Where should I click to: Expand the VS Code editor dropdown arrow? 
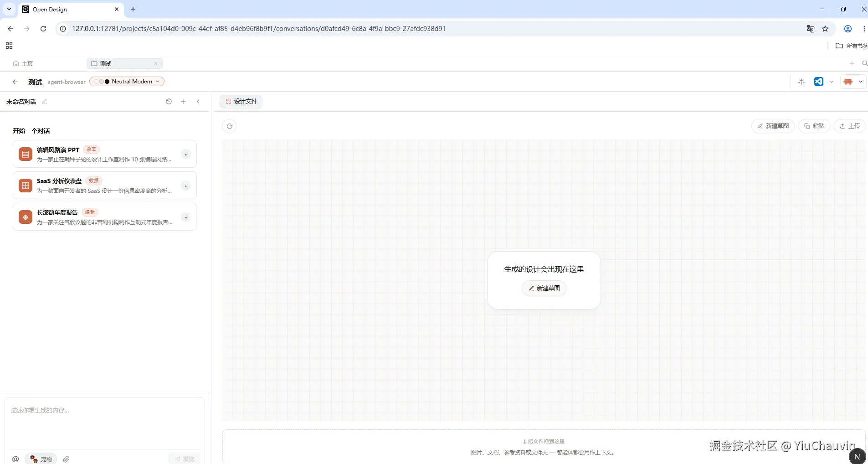pyautogui.click(x=832, y=82)
